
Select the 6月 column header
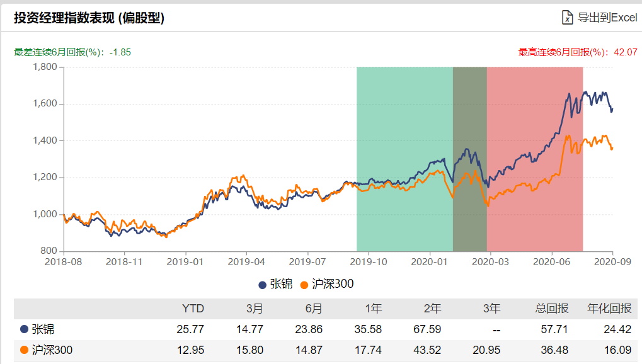pos(314,309)
